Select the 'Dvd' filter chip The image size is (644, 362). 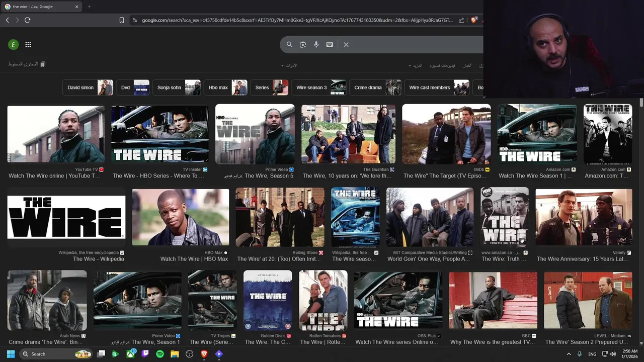tap(133, 87)
